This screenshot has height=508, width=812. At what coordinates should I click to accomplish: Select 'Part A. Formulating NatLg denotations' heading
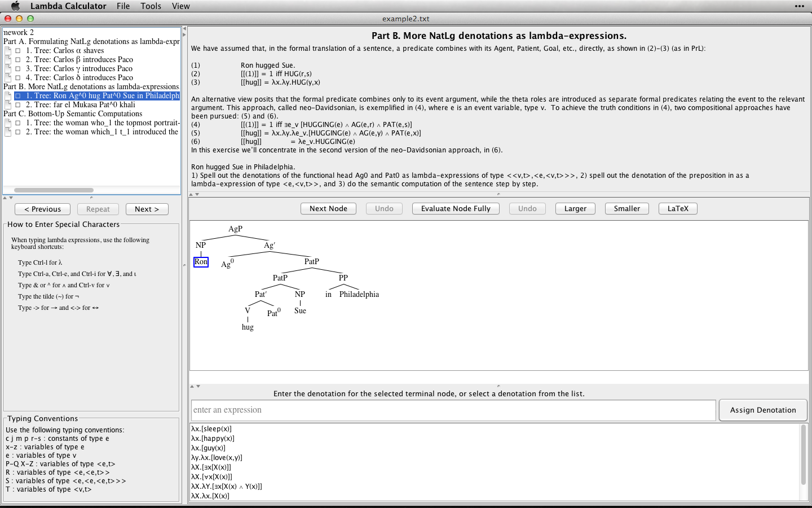[x=91, y=42]
